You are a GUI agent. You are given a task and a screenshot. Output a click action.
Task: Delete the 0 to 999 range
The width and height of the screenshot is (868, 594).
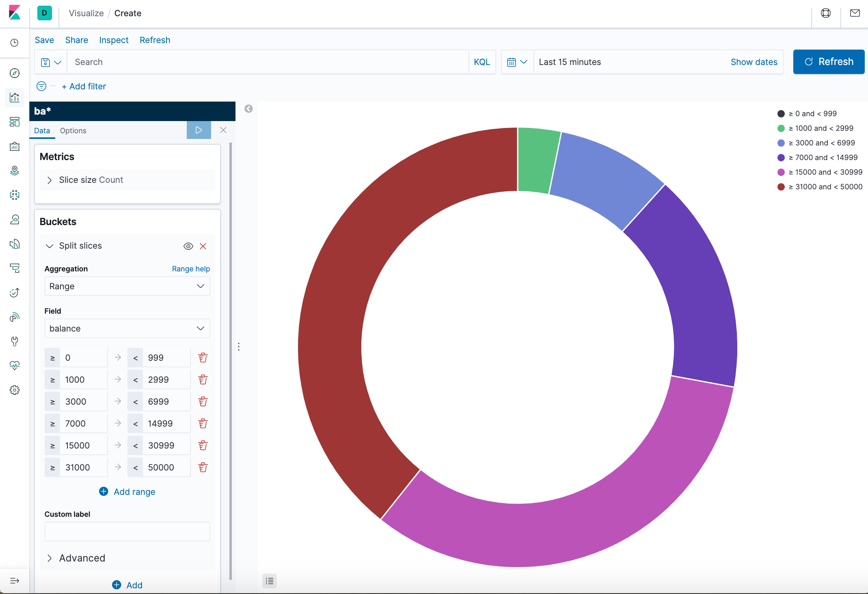point(203,358)
